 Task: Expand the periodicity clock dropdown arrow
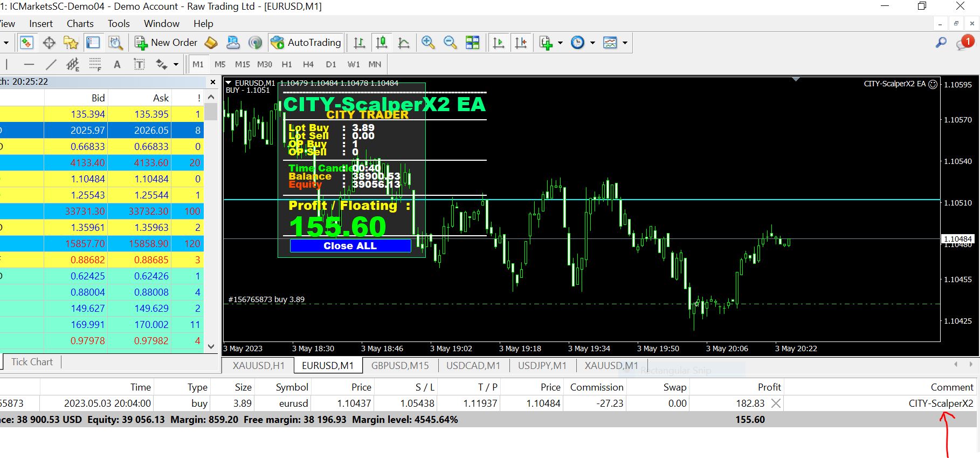tap(592, 43)
